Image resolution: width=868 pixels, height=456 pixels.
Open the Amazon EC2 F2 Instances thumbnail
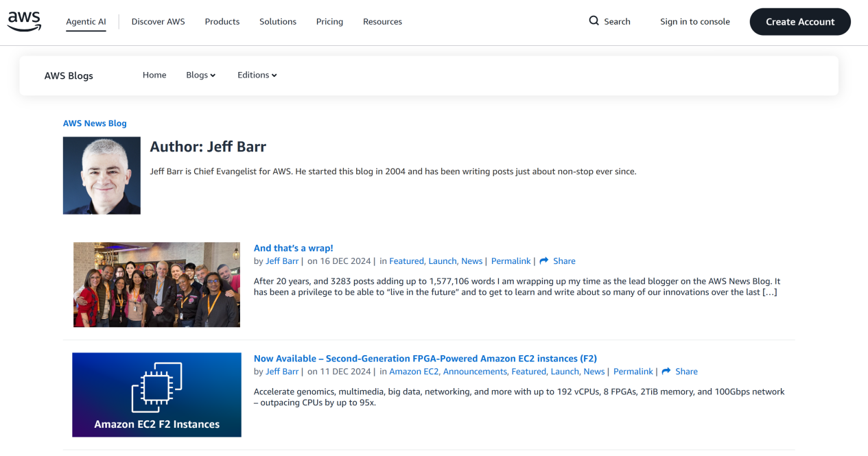click(x=156, y=395)
